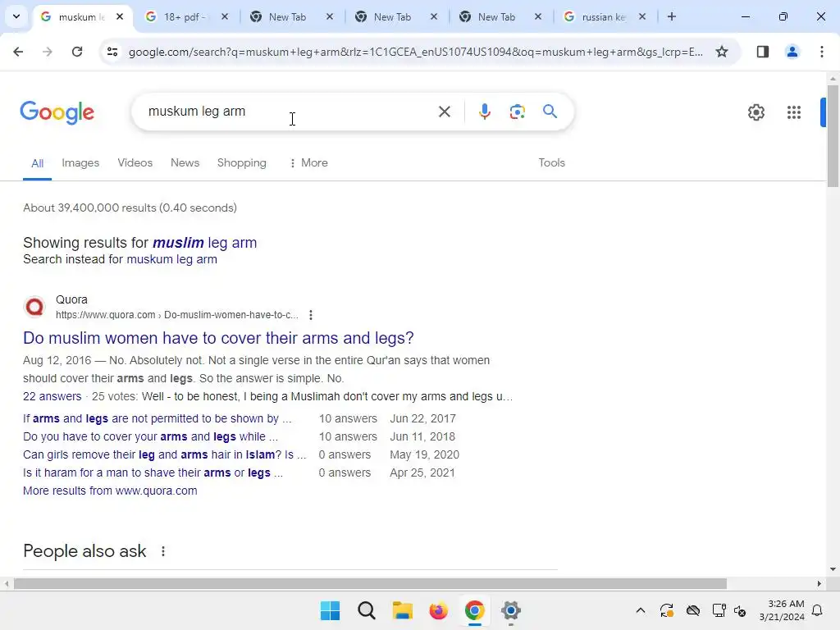The image size is (840, 630).
Task: Search instead for muskum leg arm
Action: 172,259
